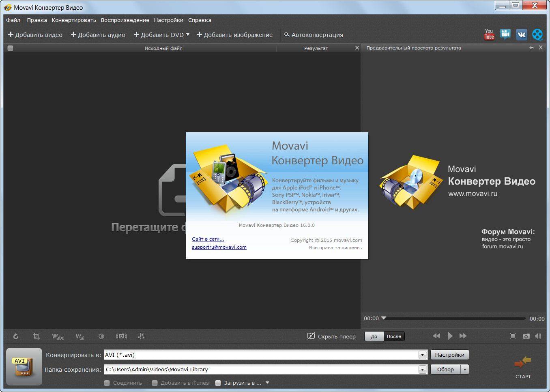Toggle the Добавить в iTunes checkbox
The height and width of the screenshot is (392, 550).
pyautogui.click(x=155, y=383)
